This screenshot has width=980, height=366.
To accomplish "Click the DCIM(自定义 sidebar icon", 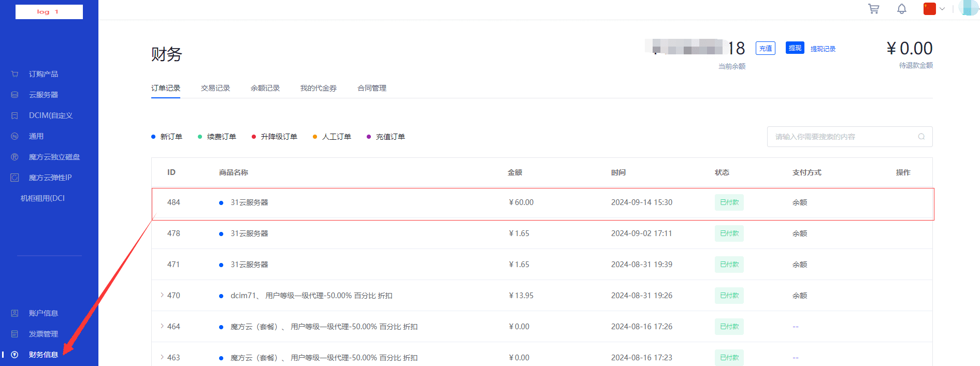I will [x=15, y=115].
